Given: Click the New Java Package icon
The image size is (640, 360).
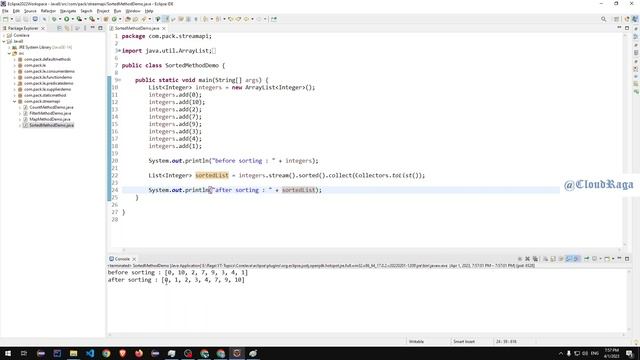Looking at the screenshot, I should tap(106, 19).
